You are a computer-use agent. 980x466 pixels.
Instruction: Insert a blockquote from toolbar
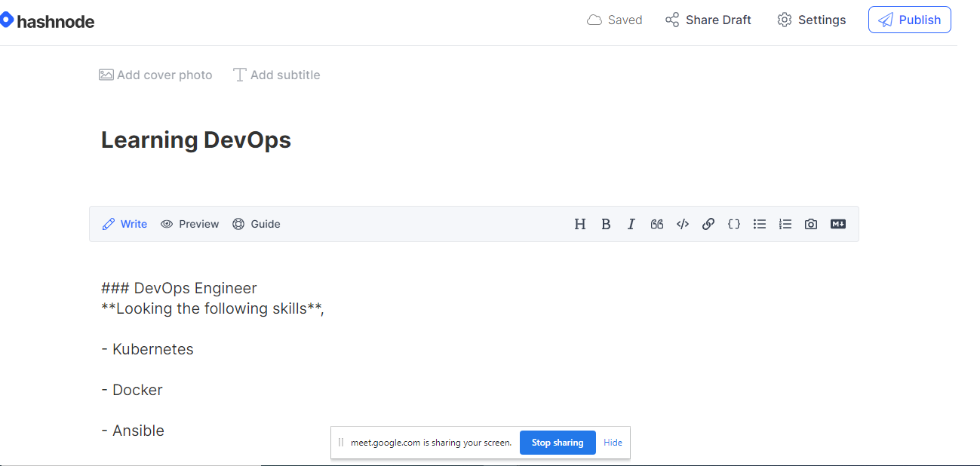pos(657,224)
